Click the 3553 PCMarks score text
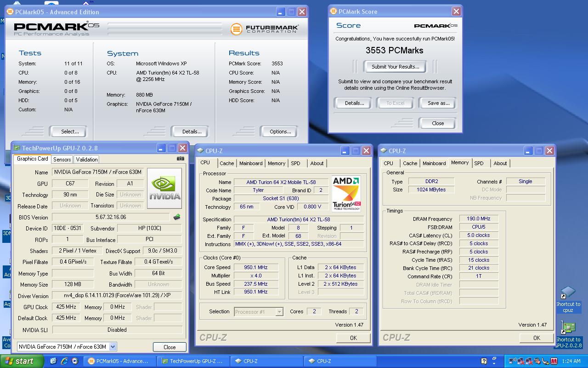Image resolution: width=588 pixels, height=368 pixels. (395, 51)
